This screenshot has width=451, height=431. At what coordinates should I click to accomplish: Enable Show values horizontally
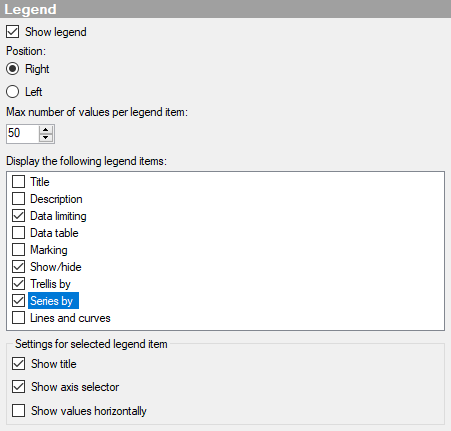(x=18, y=411)
